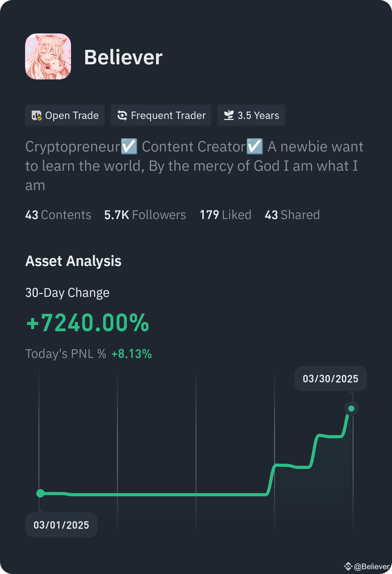Click the 3.5 Years sprout icon
The width and height of the screenshot is (392, 574).
(229, 115)
